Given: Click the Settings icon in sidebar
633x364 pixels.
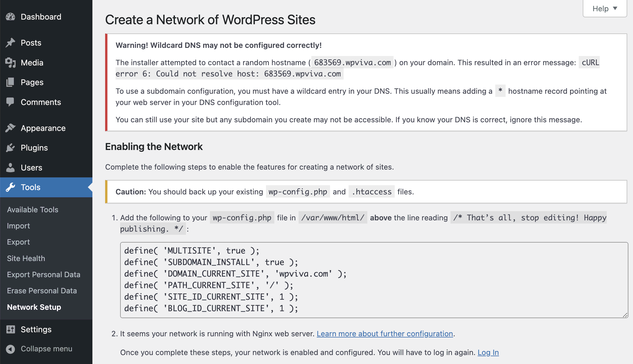Looking at the screenshot, I should [11, 329].
